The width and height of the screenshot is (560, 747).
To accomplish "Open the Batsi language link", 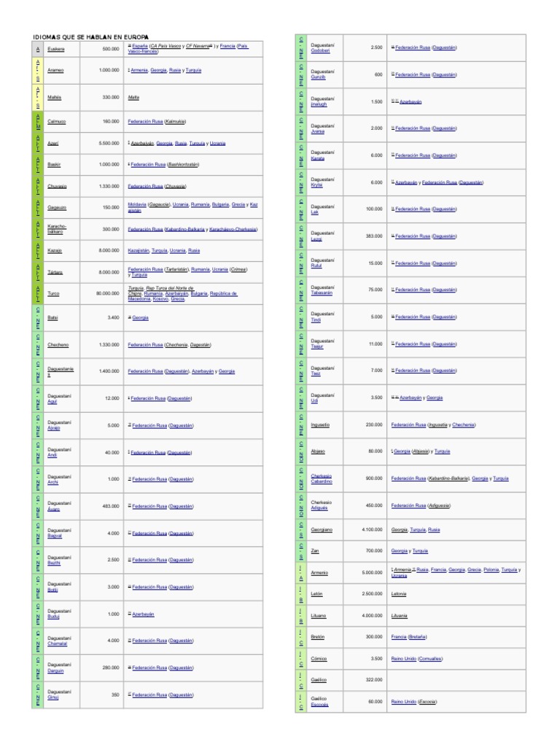I will click(x=52, y=318).
